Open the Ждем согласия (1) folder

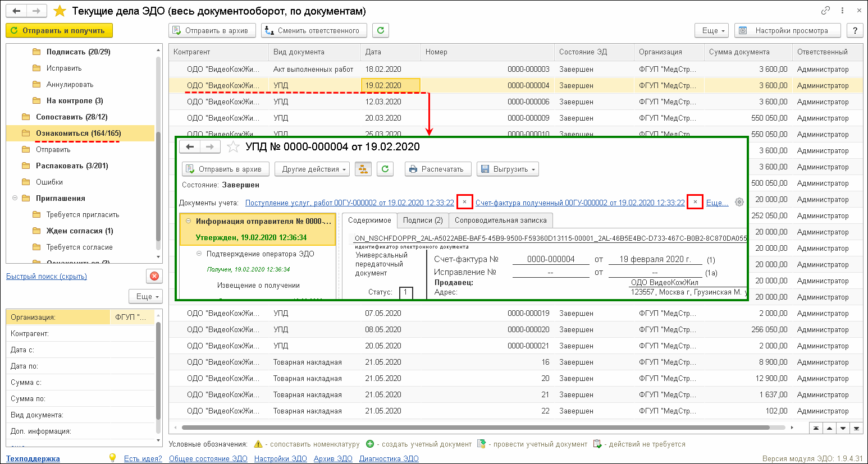(80, 231)
